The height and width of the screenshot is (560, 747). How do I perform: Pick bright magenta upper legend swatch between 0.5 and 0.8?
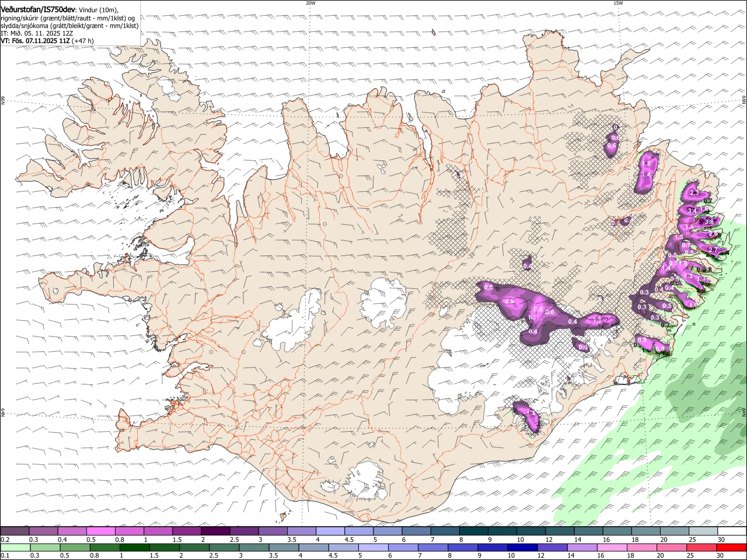pos(101,531)
